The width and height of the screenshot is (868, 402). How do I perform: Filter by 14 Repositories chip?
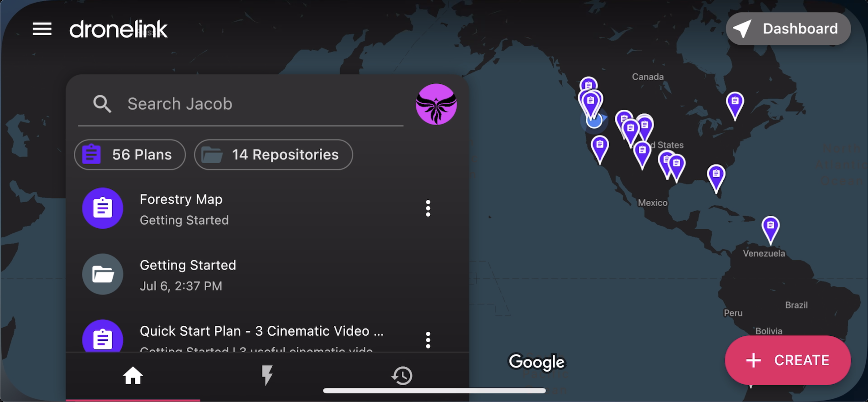(x=273, y=155)
